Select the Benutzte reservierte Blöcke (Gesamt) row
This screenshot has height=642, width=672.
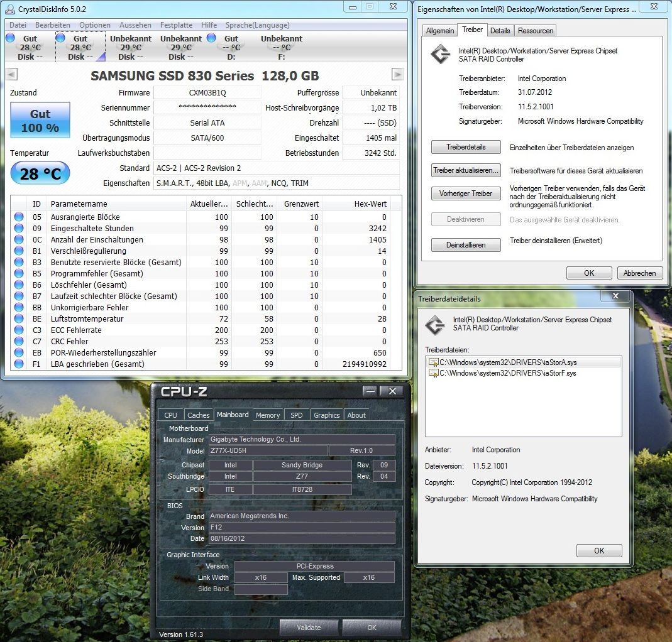click(206, 262)
